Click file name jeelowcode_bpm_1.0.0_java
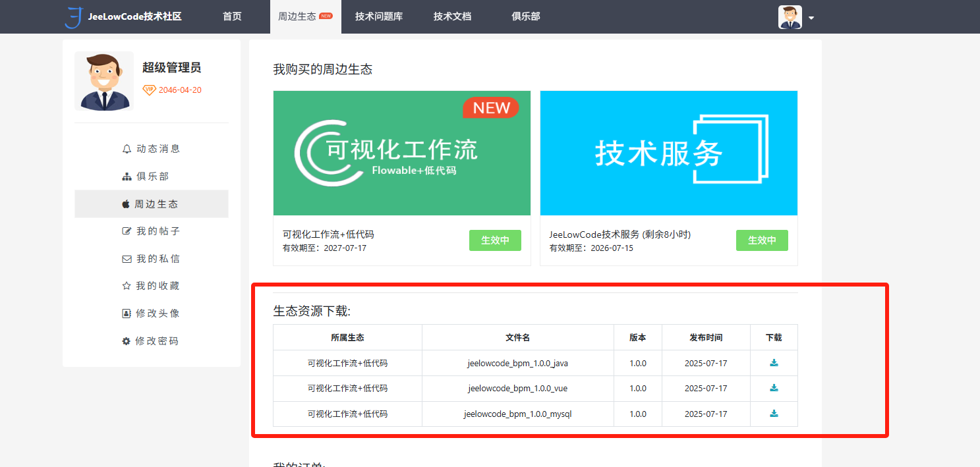This screenshot has width=980, height=467. coord(517,363)
